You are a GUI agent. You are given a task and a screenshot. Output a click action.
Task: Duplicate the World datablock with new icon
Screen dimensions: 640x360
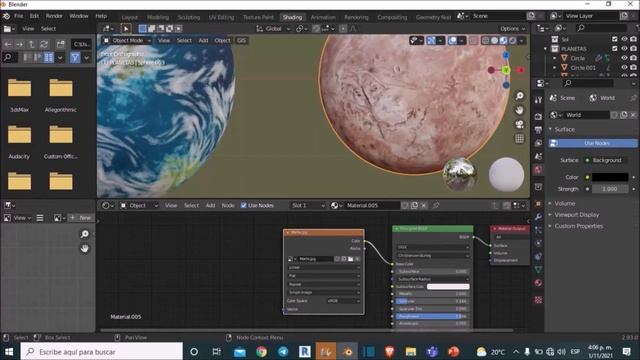tap(624, 115)
